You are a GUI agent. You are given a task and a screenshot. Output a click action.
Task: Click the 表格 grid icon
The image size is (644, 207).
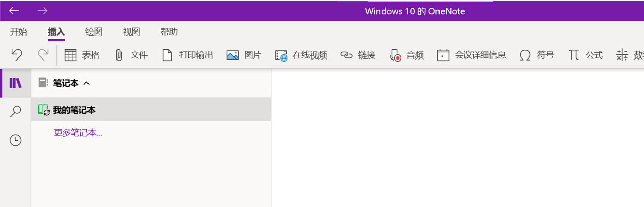click(70, 55)
